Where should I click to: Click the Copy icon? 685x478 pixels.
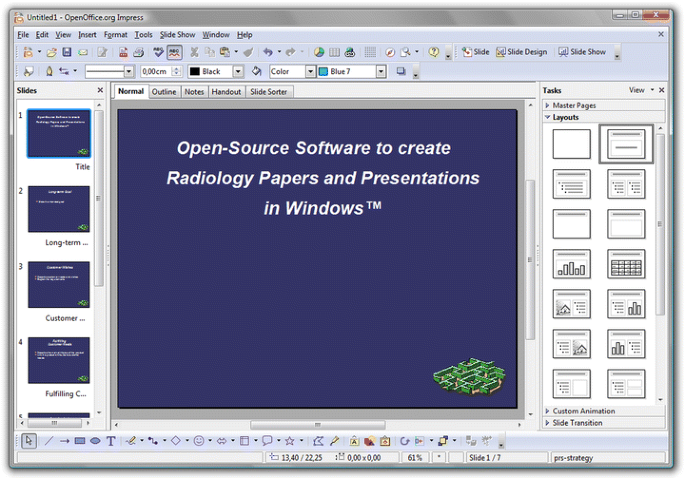(x=210, y=52)
